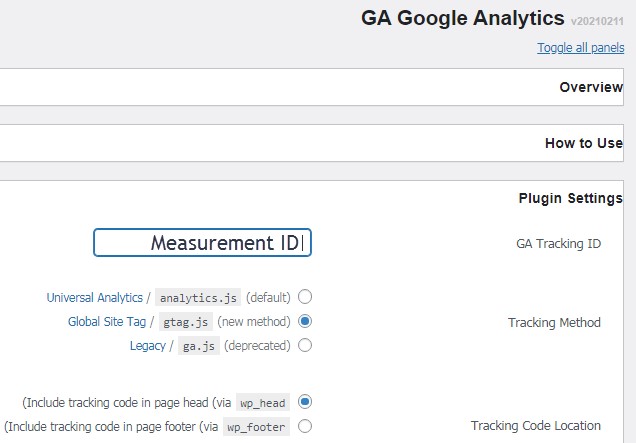Open the Global Site Tag link

[105, 322]
